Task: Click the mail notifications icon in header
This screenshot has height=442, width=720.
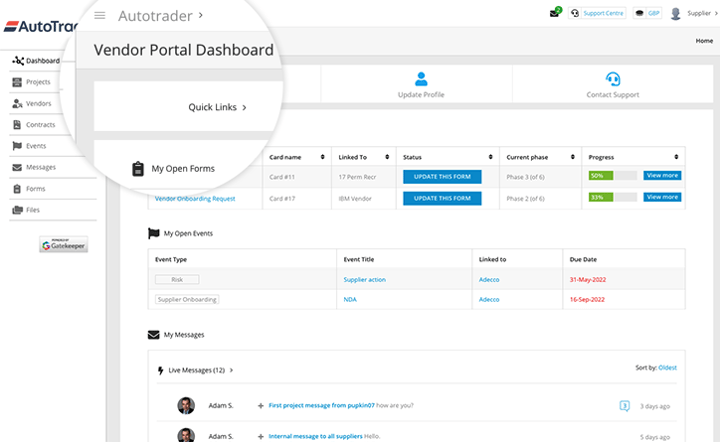Action: coord(555,13)
